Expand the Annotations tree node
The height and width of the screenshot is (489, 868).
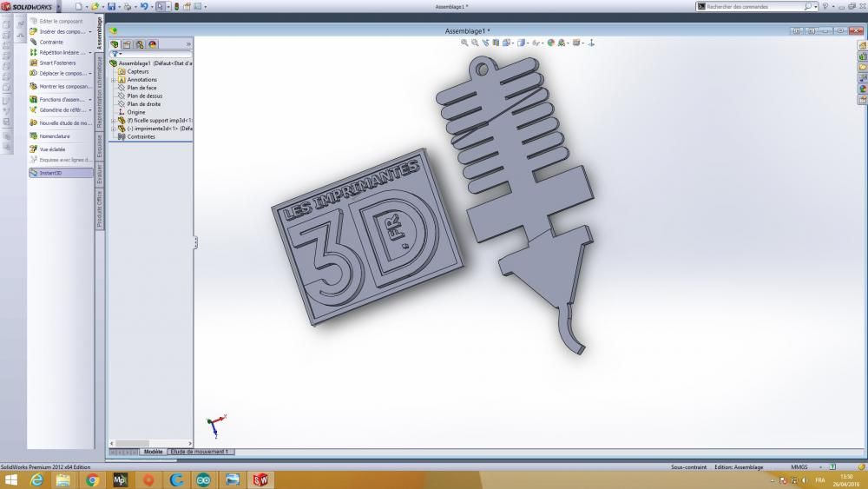[114, 80]
